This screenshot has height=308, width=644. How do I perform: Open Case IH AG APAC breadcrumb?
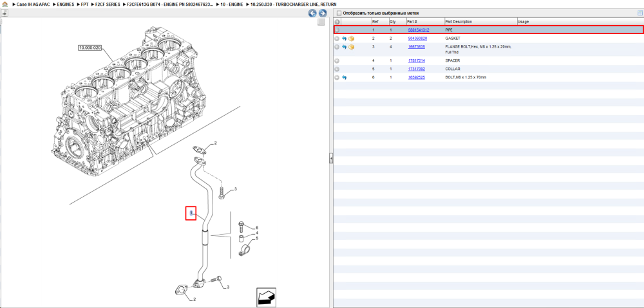point(32,4)
